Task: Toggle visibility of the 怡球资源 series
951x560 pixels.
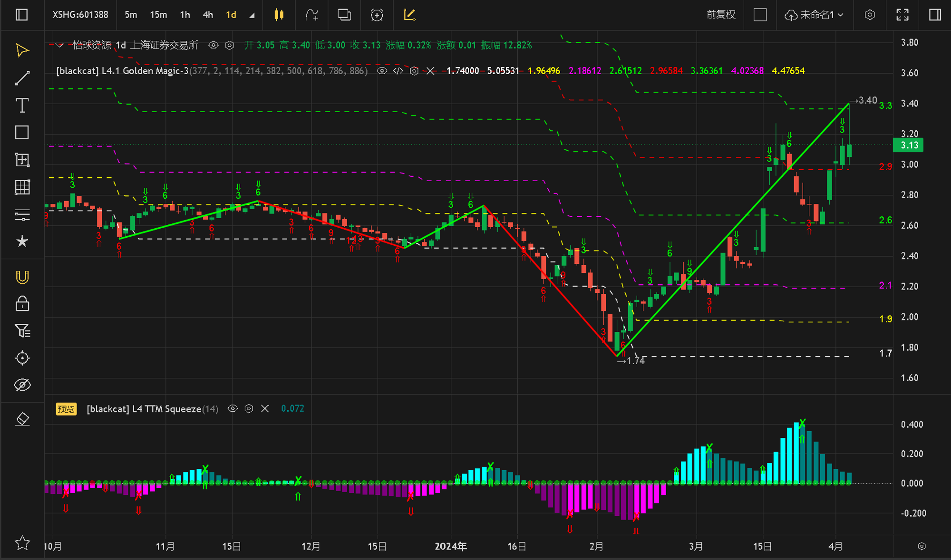Action: (x=213, y=45)
